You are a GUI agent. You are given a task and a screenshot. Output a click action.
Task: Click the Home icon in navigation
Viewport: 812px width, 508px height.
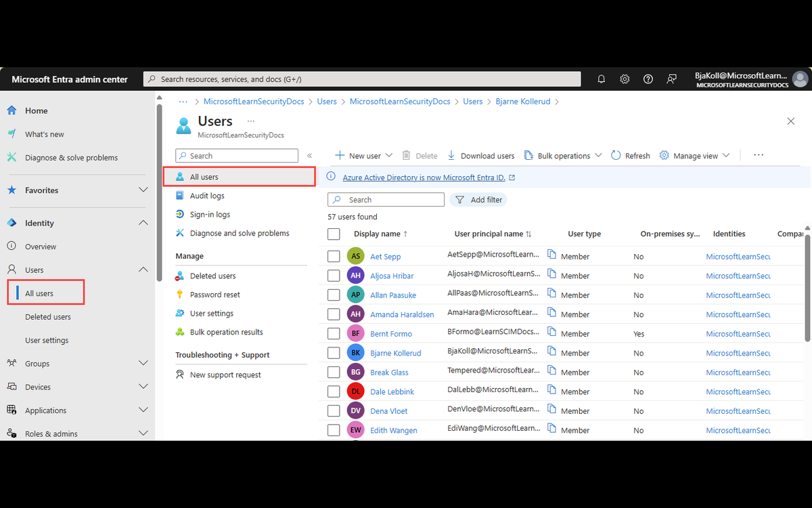click(x=12, y=110)
